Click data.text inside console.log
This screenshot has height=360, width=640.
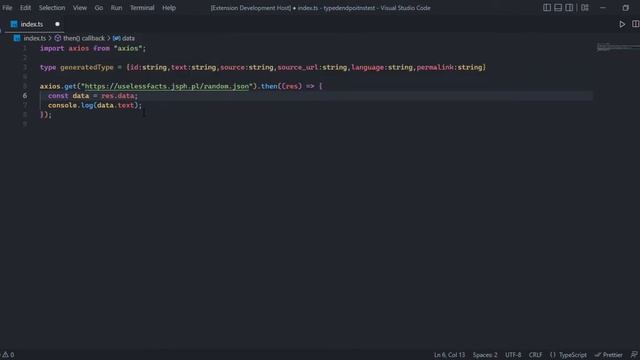point(116,105)
